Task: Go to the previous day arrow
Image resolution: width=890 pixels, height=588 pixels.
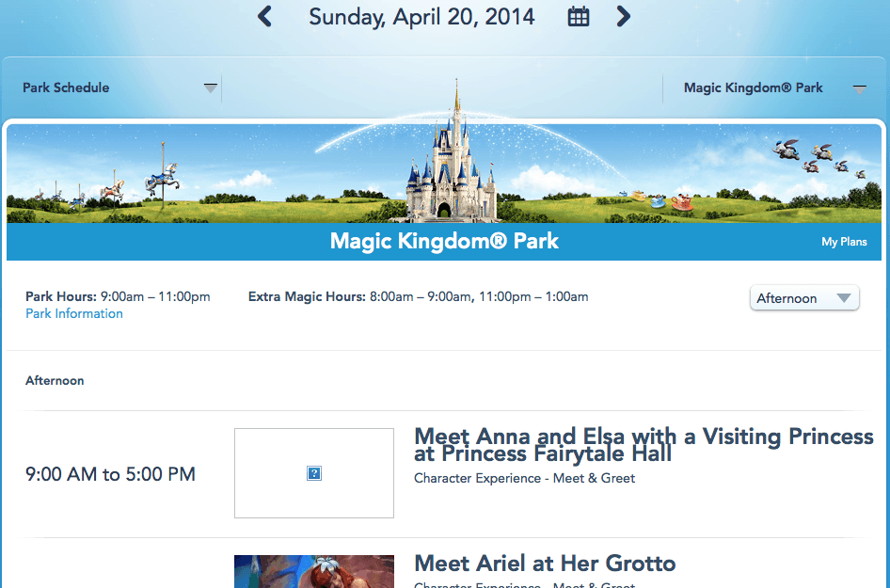Action: pyautogui.click(x=264, y=16)
